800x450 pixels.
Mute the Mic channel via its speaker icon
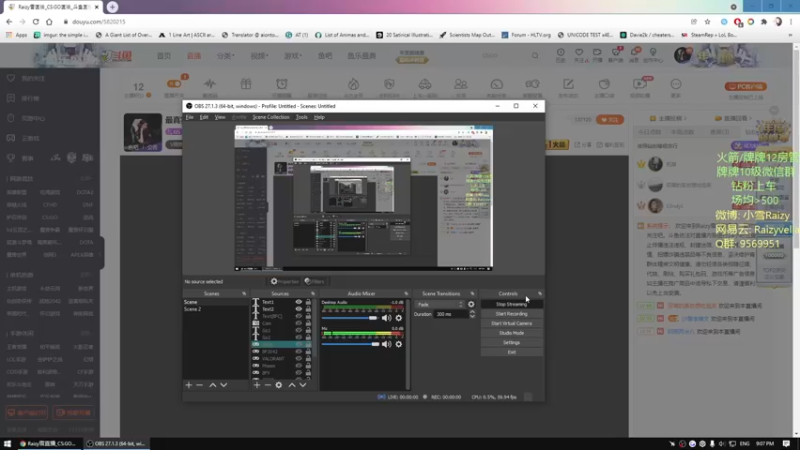click(387, 344)
